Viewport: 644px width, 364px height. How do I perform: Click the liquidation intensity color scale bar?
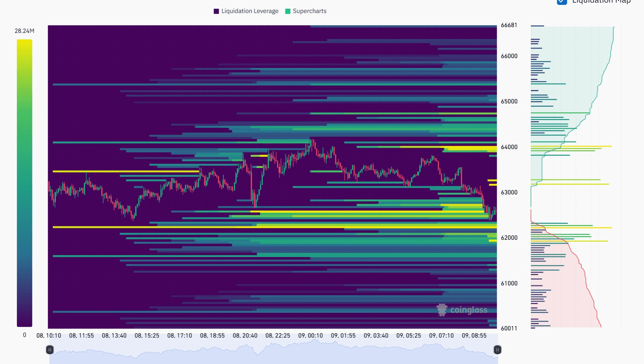tap(24, 183)
